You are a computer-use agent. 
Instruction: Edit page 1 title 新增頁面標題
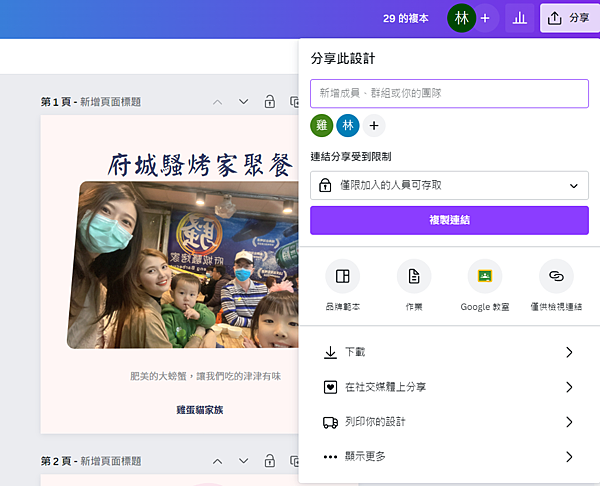coord(111,102)
